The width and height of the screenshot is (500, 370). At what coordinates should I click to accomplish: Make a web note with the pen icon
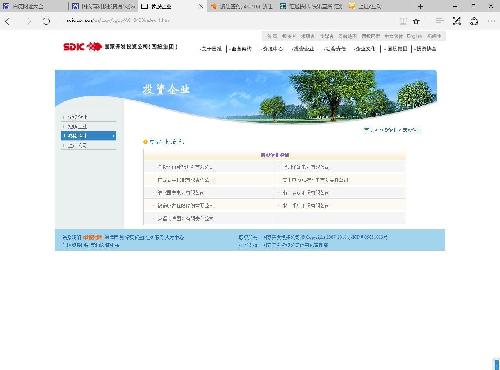(x=457, y=21)
